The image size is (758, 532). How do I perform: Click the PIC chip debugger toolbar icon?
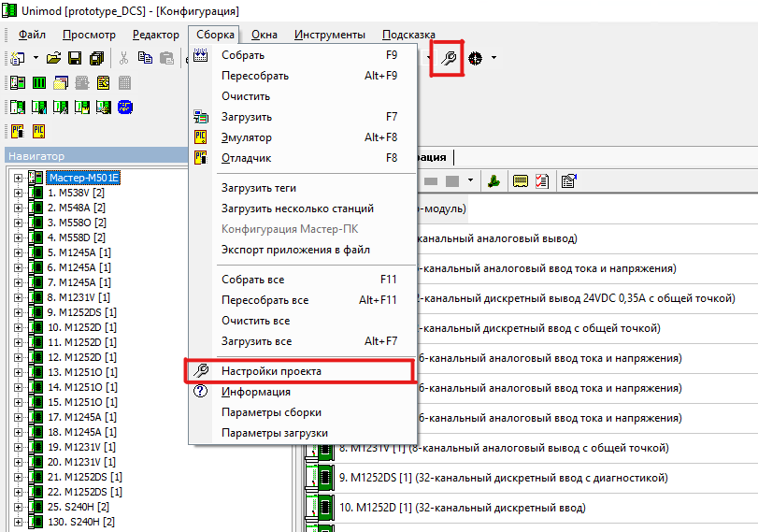tap(18, 132)
